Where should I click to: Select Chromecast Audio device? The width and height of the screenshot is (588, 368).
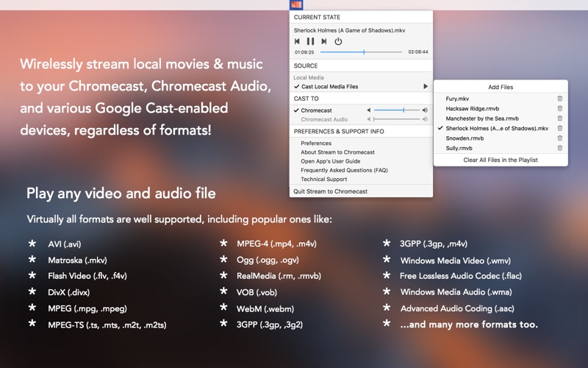324,119
